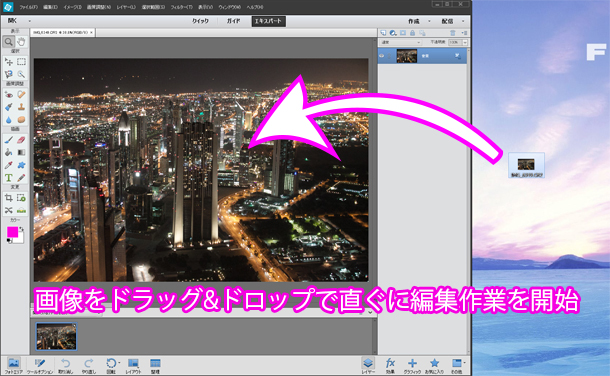Create new fill or adjustment layer
The width and height of the screenshot is (610, 376).
pos(393,33)
